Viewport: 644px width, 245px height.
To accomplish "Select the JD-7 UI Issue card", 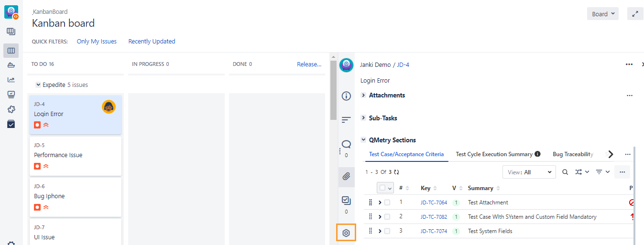I will [x=76, y=232].
